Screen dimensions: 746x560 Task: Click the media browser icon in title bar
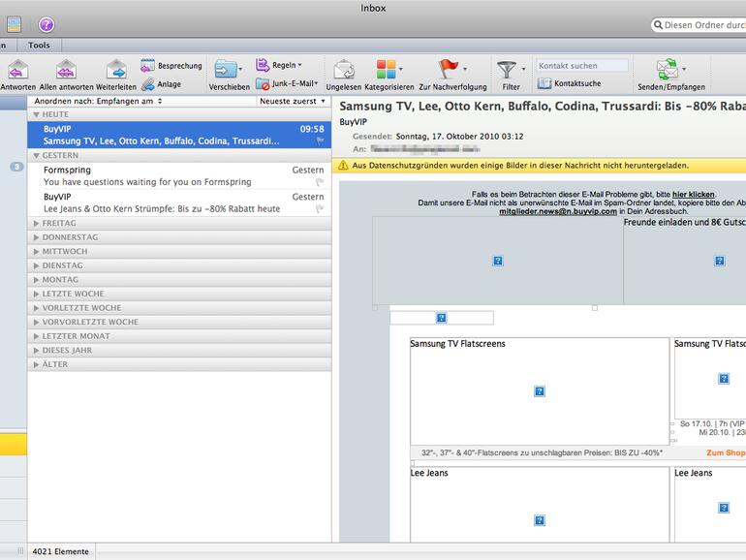tap(15, 25)
